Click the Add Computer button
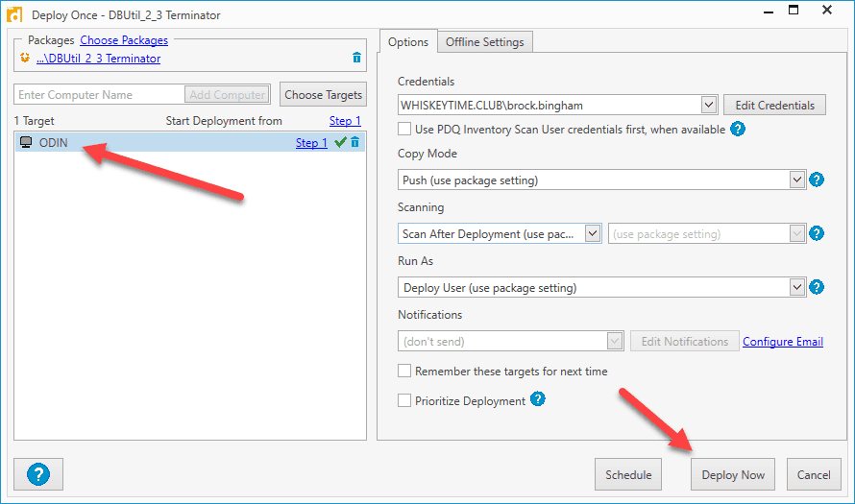 click(228, 95)
